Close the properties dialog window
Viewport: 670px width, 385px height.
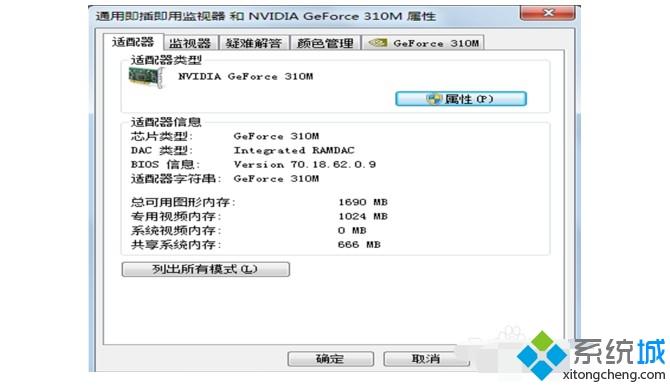click(x=548, y=13)
